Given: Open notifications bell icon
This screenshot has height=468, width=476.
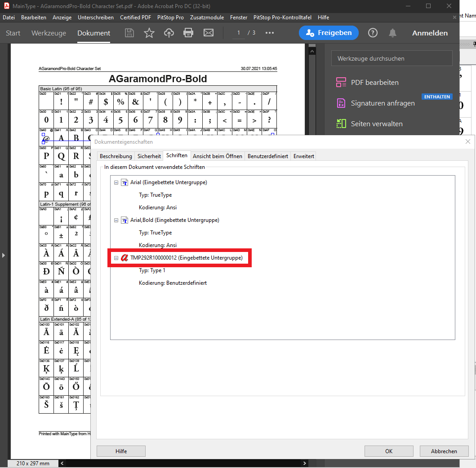Looking at the screenshot, I should tap(392, 33).
